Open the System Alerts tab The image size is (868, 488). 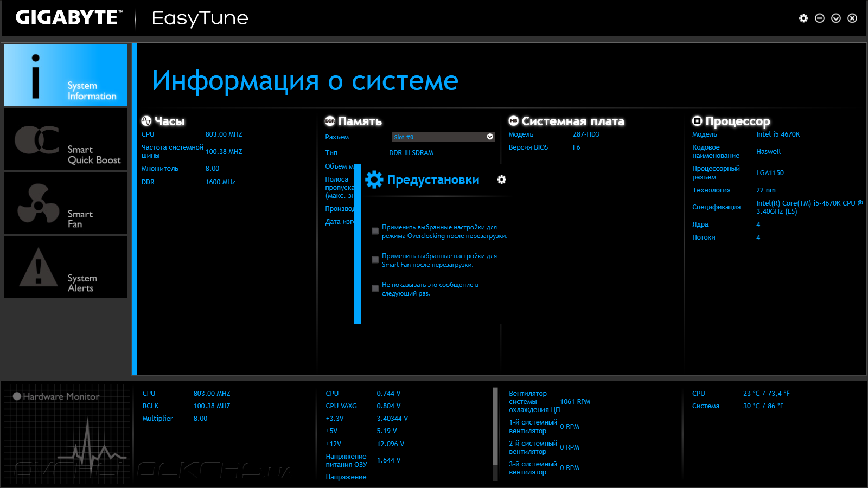[66, 267]
